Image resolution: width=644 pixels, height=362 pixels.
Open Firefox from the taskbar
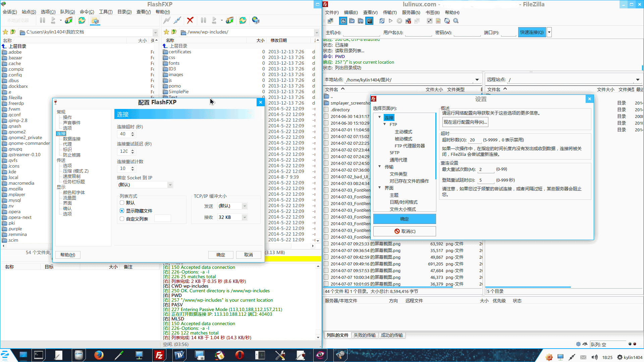tap(99, 355)
